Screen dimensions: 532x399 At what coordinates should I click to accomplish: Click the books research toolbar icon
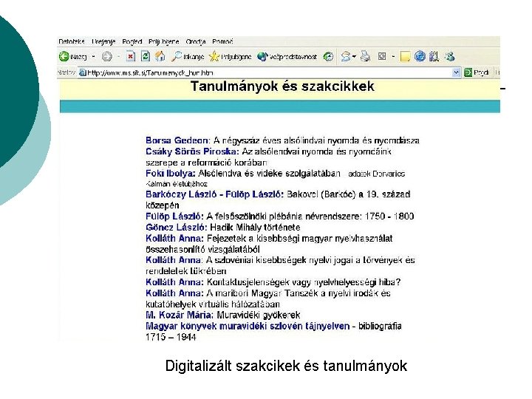pyautogui.click(x=434, y=56)
